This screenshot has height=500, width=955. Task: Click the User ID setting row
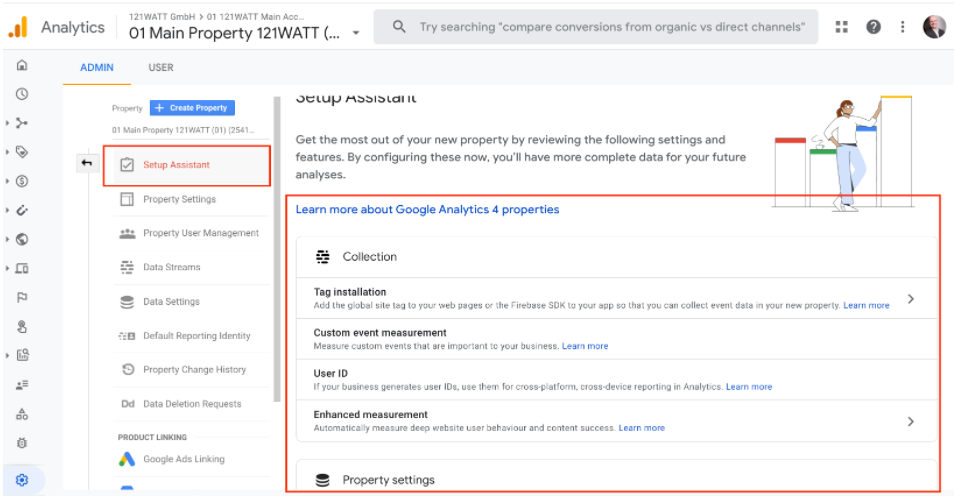(x=616, y=380)
